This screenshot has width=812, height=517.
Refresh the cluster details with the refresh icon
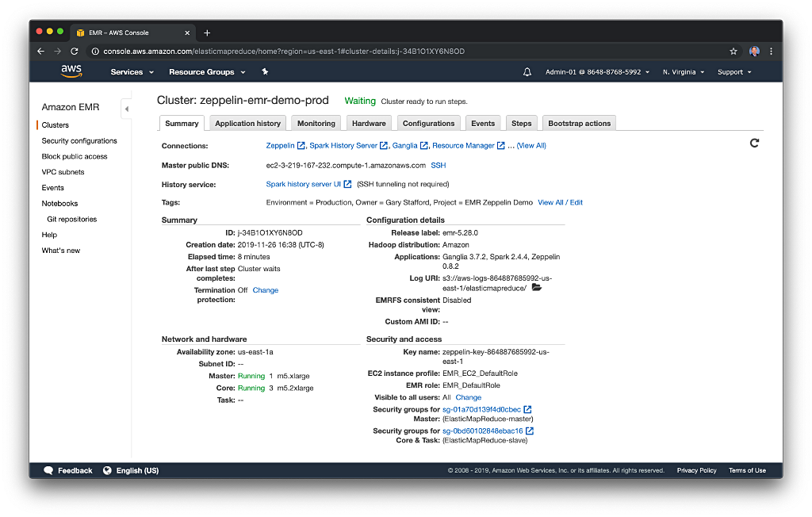[754, 143]
